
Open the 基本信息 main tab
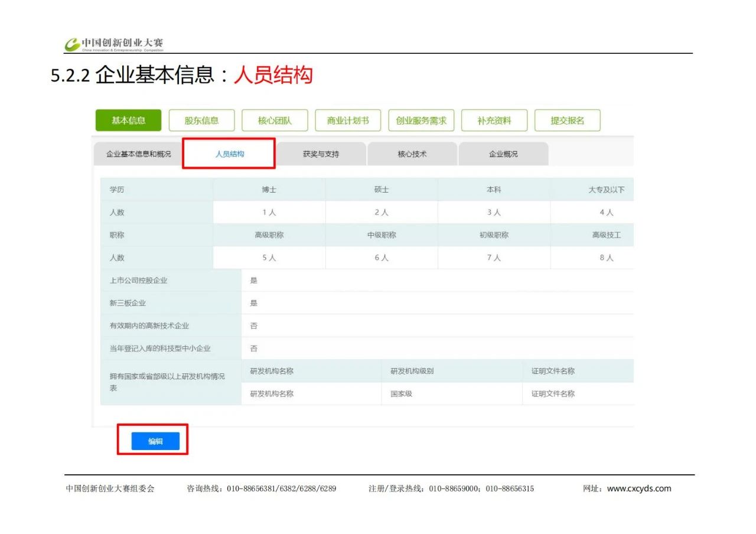point(128,121)
